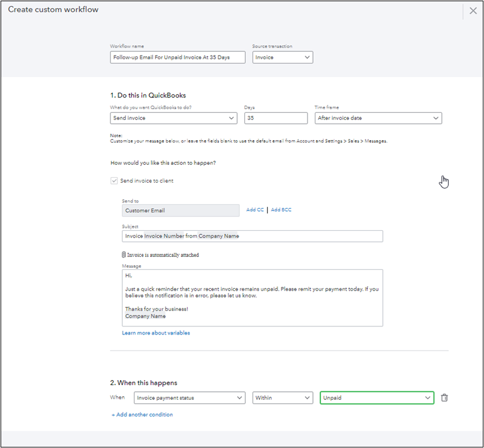Click the 'Thanks for your business!' message line
Viewport: 484px width, 448px height.
[x=157, y=309]
